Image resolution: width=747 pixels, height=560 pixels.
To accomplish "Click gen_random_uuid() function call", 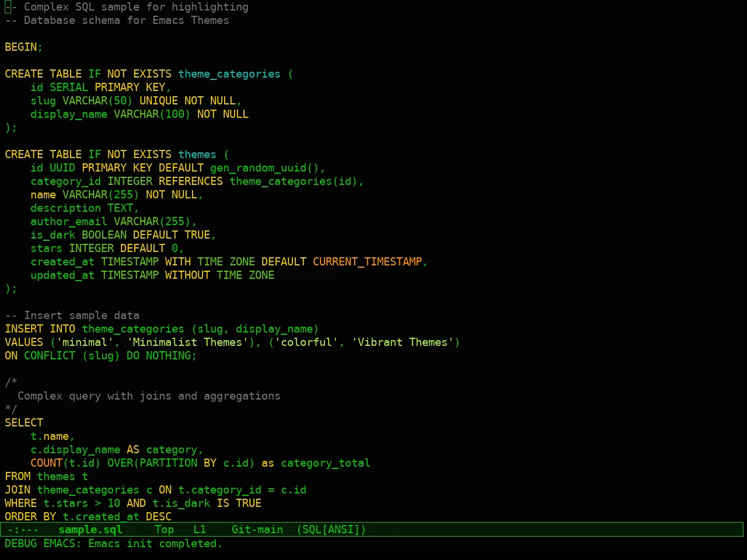I will coord(264,168).
